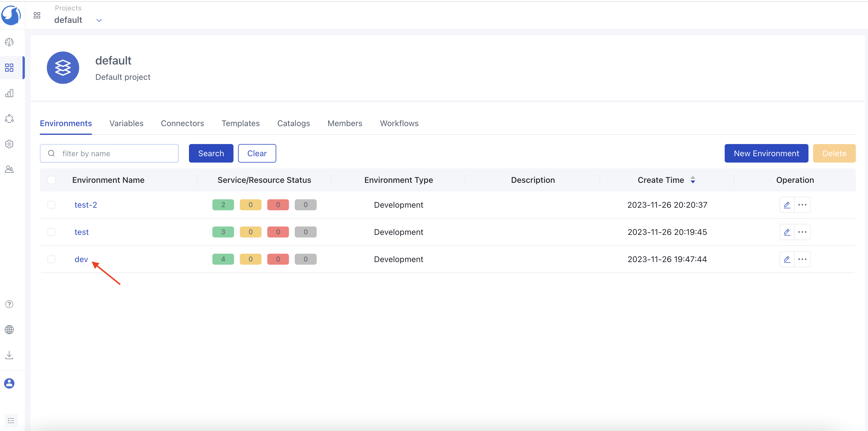Image resolution: width=868 pixels, height=431 pixels.
Task: Open the bar chart analytics sidebar icon
Action: pyautogui.click(x=10, y=93)
